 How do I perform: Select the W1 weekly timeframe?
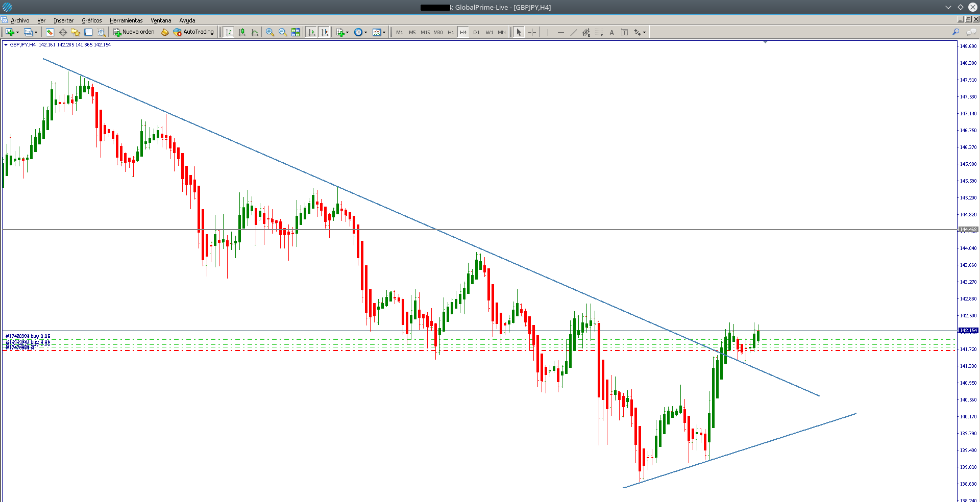click(x=489, y=32)
